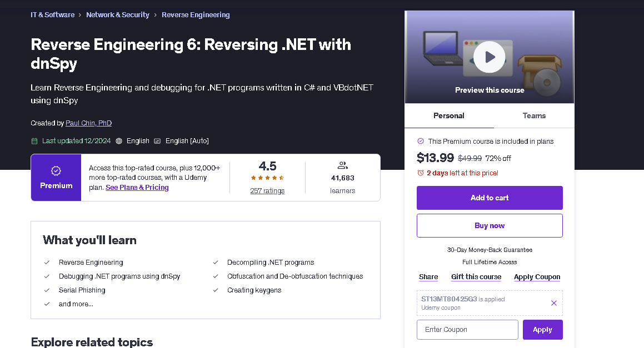This screenshot has height=348, width=644.
Task: Open the Reverse Engineering breadcrumb
Action: tap(196, 15)
